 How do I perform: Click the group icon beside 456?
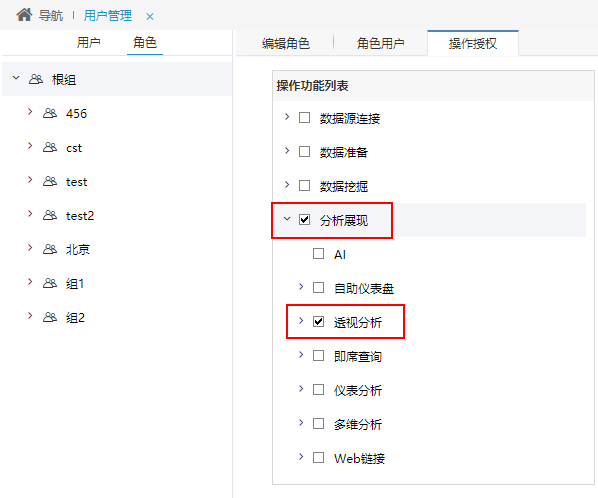click(x=50, y=113)
